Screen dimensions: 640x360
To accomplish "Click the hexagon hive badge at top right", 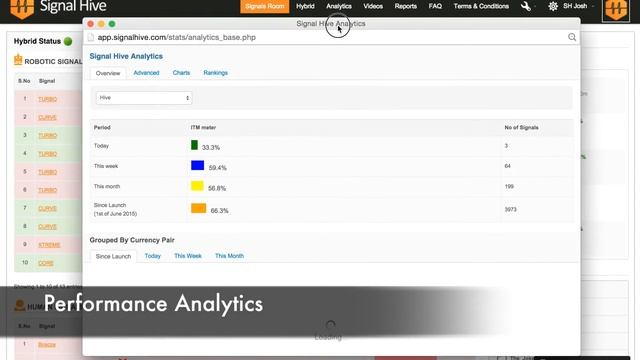I will 616,10.
